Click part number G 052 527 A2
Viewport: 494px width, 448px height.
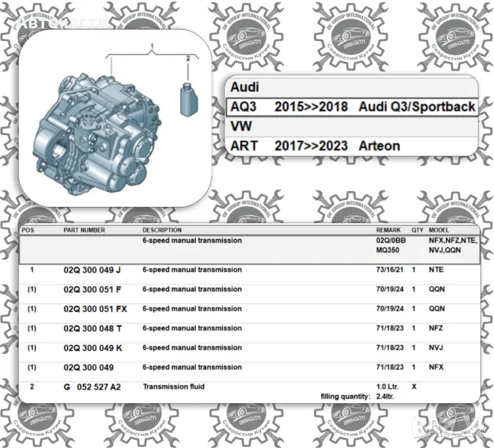click(93, 387)
